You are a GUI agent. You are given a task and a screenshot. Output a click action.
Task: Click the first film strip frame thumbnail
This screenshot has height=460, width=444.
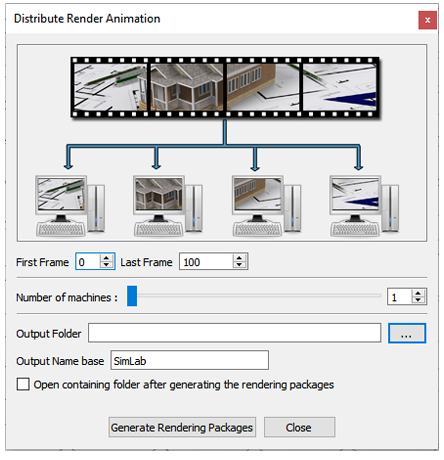[x=110, y=87]
